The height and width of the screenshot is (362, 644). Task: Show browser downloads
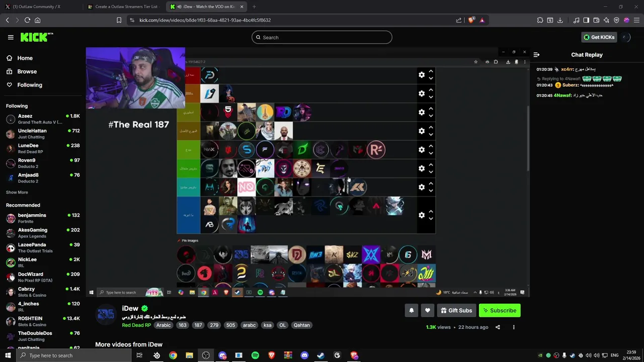(560, 20)
